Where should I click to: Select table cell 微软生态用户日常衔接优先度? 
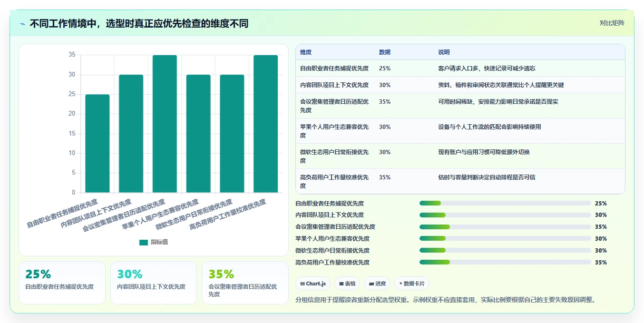[x=334, y=156]
